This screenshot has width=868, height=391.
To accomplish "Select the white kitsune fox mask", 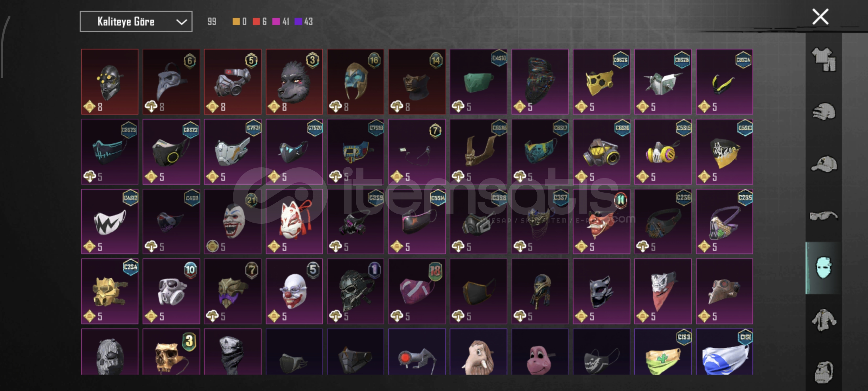I will (x=294, y=221).
